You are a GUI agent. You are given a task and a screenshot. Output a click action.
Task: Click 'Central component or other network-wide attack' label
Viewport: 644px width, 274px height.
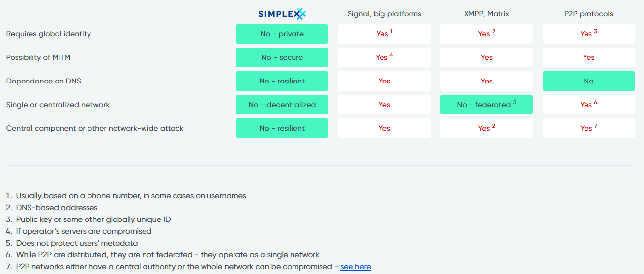(95, 128)
